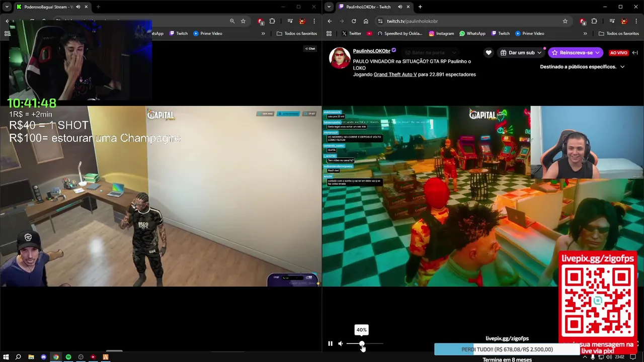Open system tray volume icon
Viewport: 644px width, 362px height.
(x=609, y=357)
